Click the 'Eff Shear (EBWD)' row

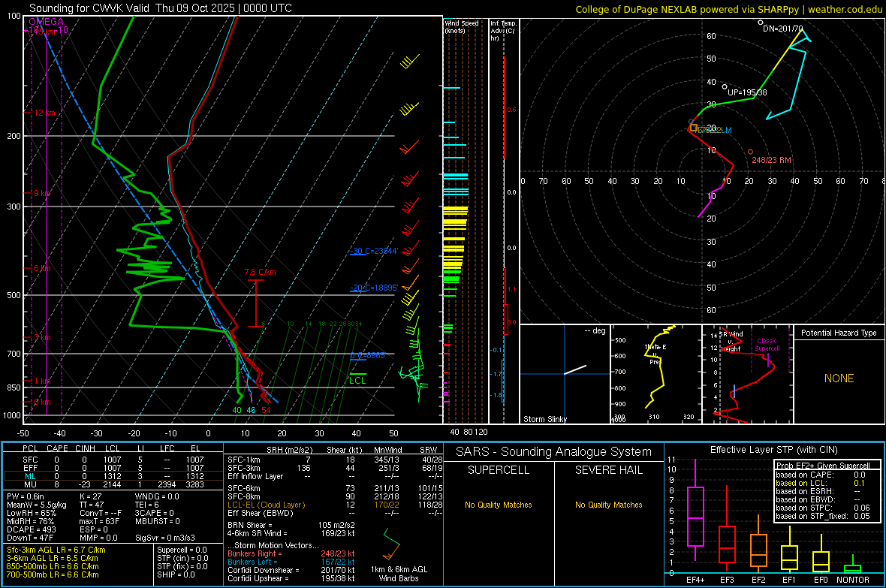pos(335,513)
